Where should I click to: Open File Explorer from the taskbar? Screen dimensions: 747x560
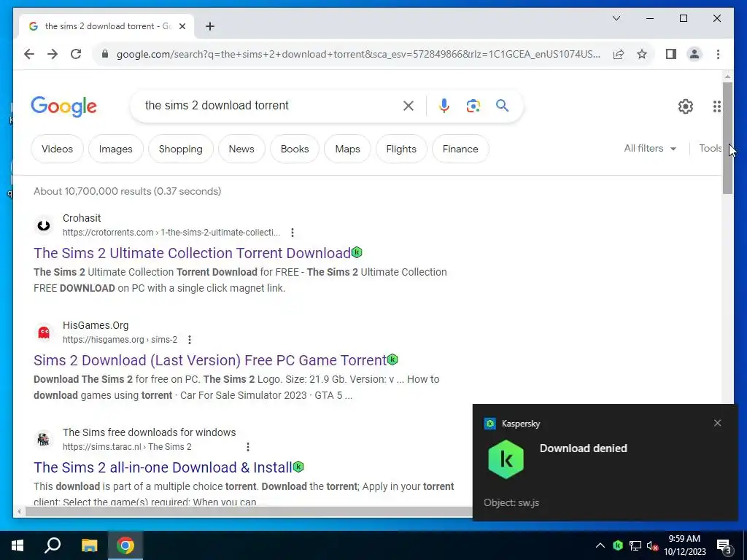pos(89,545)
